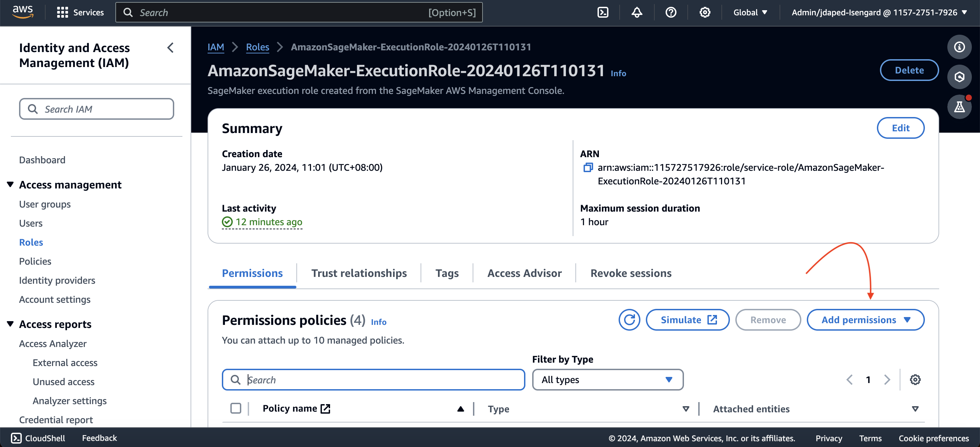Expand the Add permissions dropdown
Screen dimensions: 980x447
(865, 320)
